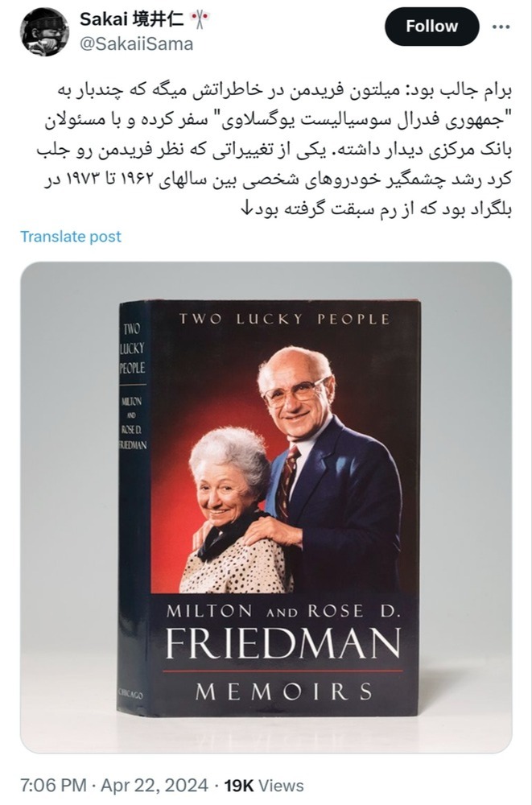Click the book spine title text
The width and height of the screenshot is (532, 805).
(x=132, y=348)
